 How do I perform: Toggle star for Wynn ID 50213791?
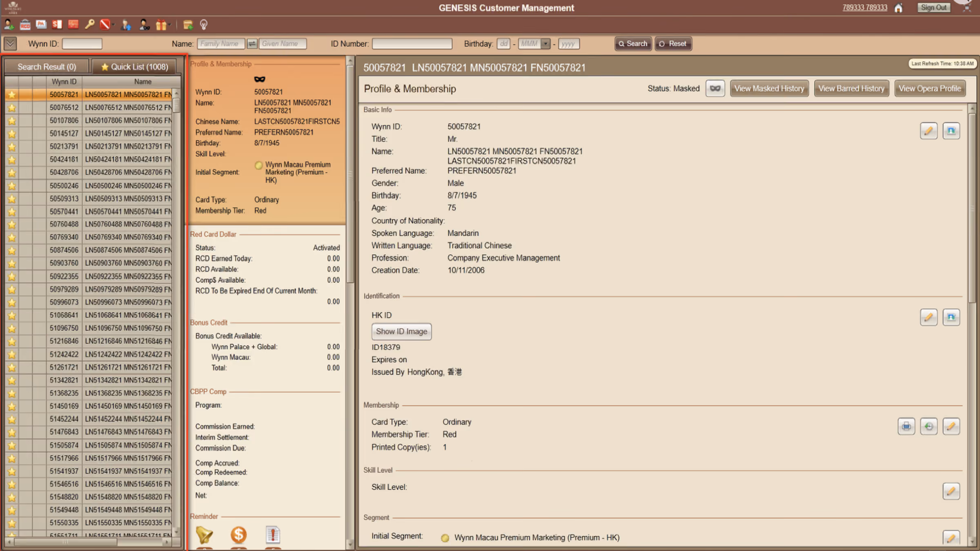[12, 147]
